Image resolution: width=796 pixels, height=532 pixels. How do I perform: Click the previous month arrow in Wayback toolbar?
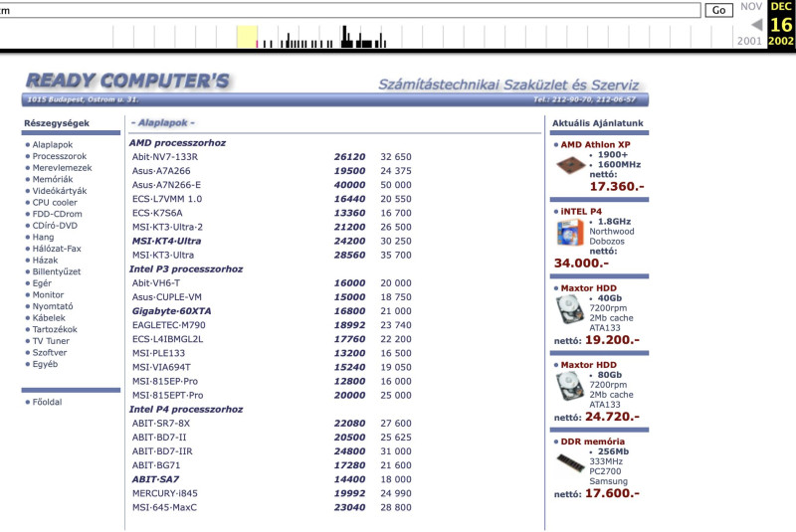click(757, 24)
